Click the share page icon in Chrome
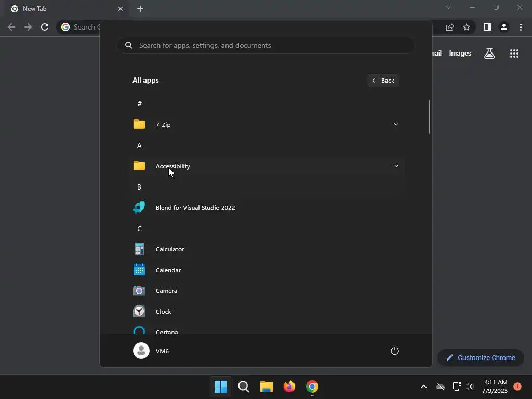The height and width of the screenshot is (399, 532). (x=450, y=27)
